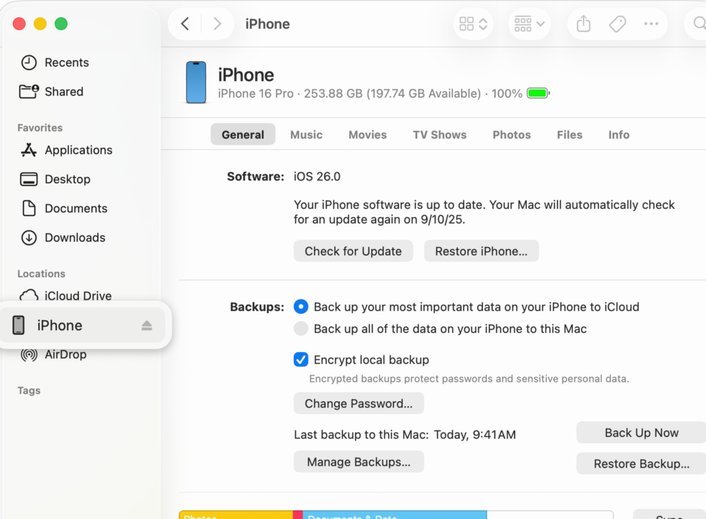Image resolution: width=706 pixels, height=519 pixels.
Task: Click Restore iPhone... button
Action: pyautogui.click(x=481, y=251)
